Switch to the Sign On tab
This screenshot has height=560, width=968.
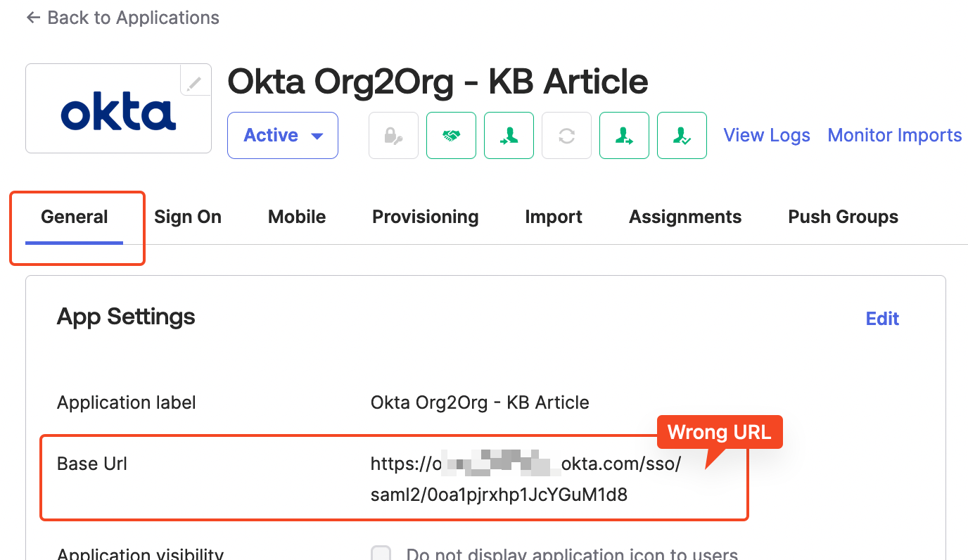click(188, 217)
